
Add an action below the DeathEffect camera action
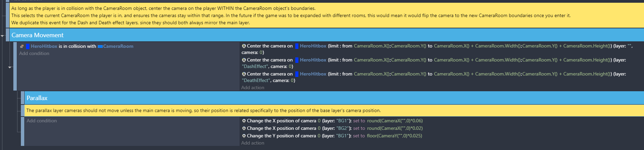tap(253, 87)
